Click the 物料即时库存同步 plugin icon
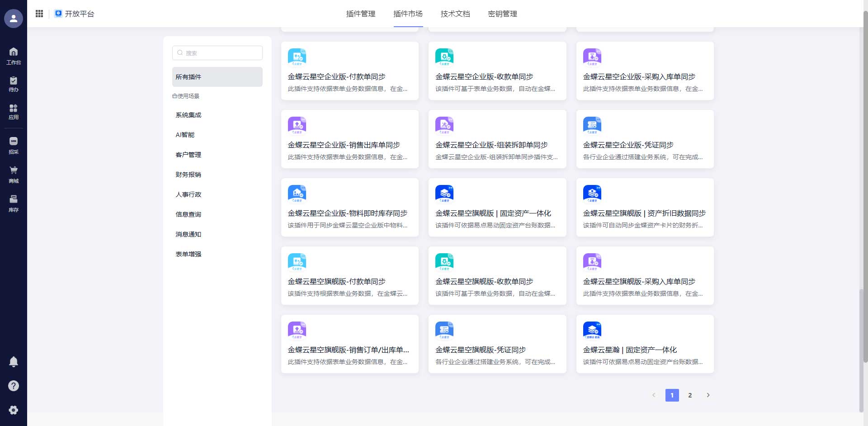The width and height of the screenshot is (868, 426). (x=297, y=194)
